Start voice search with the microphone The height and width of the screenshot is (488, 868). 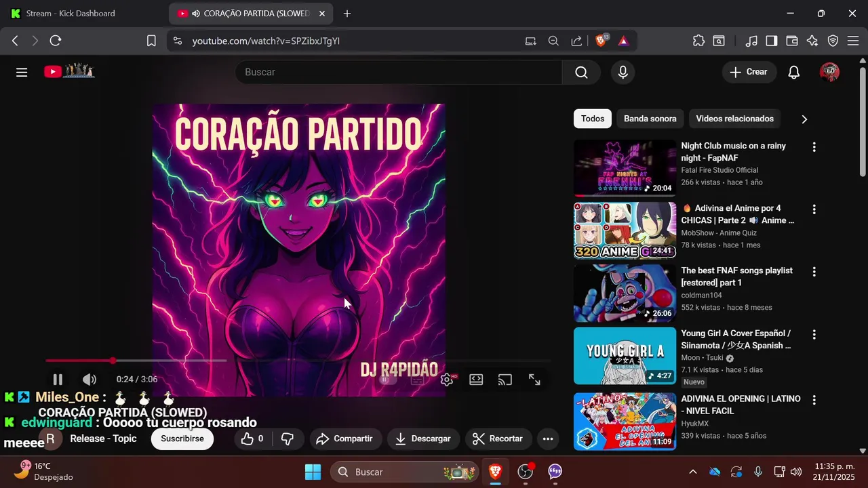623,72
